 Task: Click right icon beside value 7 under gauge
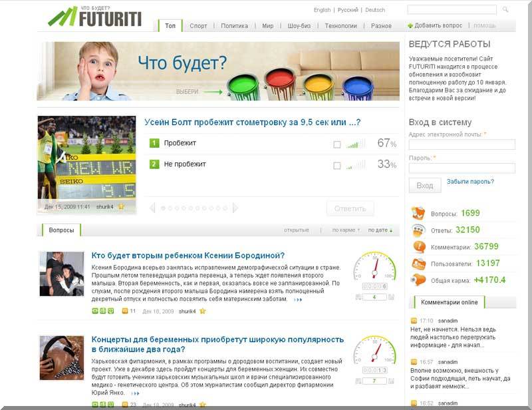coord(391,381)
